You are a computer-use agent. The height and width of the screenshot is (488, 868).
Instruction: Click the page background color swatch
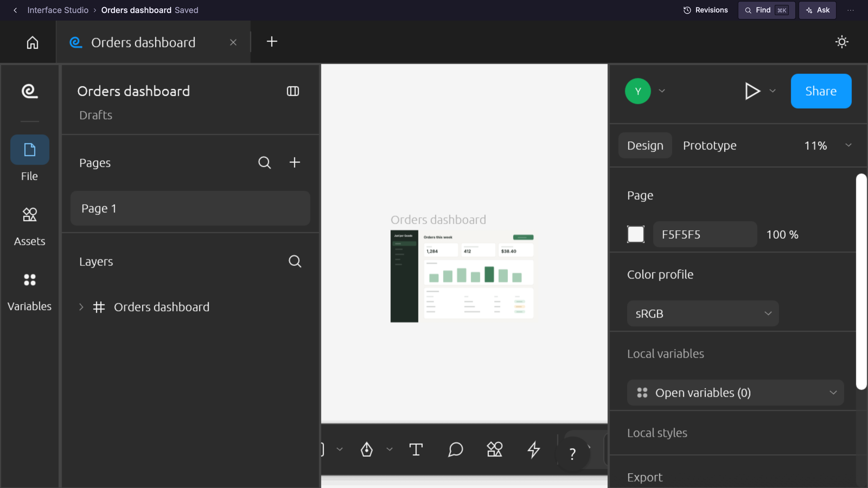636,235
